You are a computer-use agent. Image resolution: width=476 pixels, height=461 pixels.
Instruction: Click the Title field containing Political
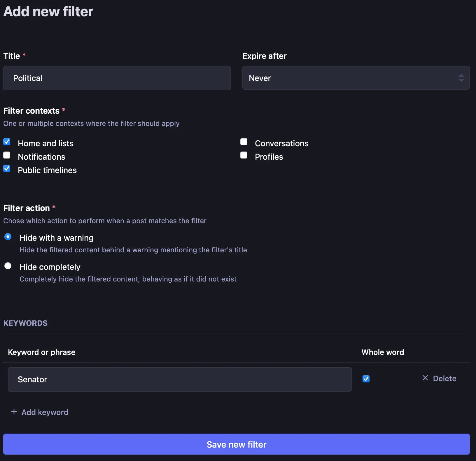coord(117,78)
